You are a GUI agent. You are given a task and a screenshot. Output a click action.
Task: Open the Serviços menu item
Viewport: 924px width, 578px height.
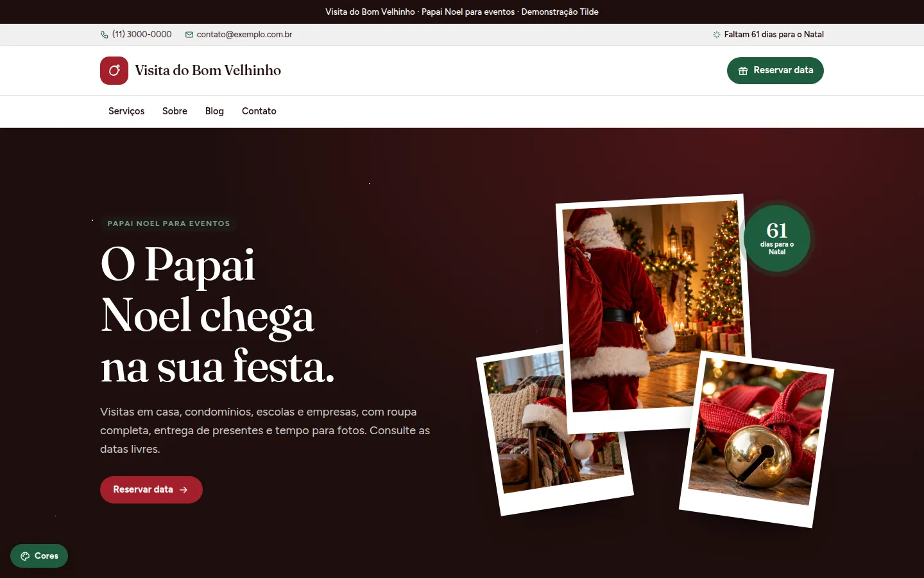[x=126, y=111]
